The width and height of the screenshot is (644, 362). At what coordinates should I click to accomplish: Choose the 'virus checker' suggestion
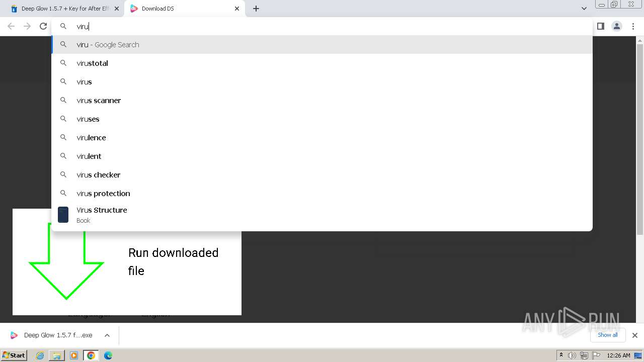coord(322,175)
